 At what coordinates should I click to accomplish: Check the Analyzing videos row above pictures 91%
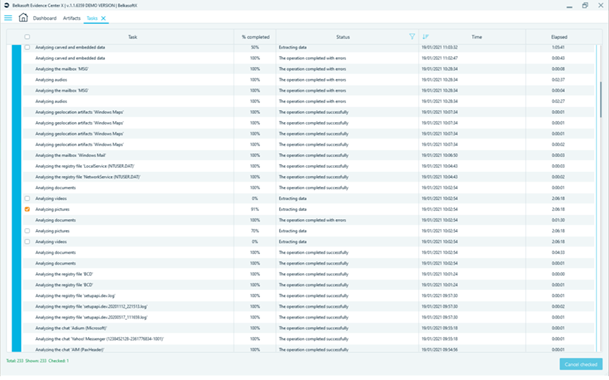click(x=27, y=199)
